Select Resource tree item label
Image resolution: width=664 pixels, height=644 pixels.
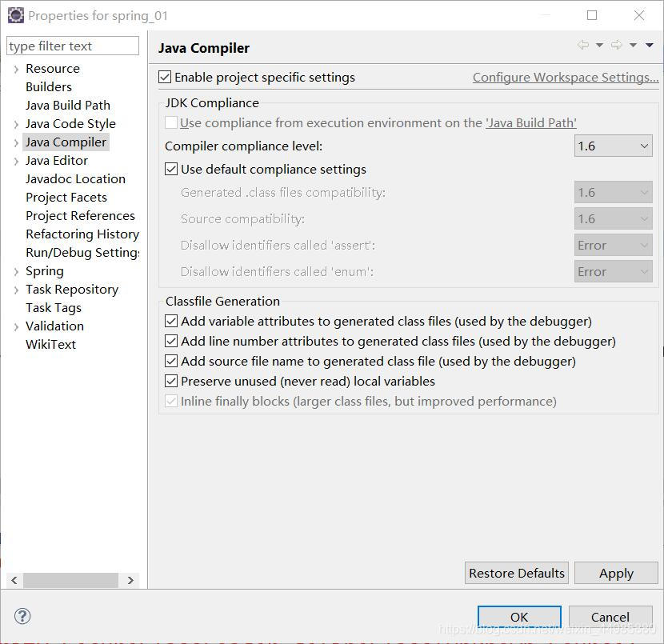click(x=53, y=68)
